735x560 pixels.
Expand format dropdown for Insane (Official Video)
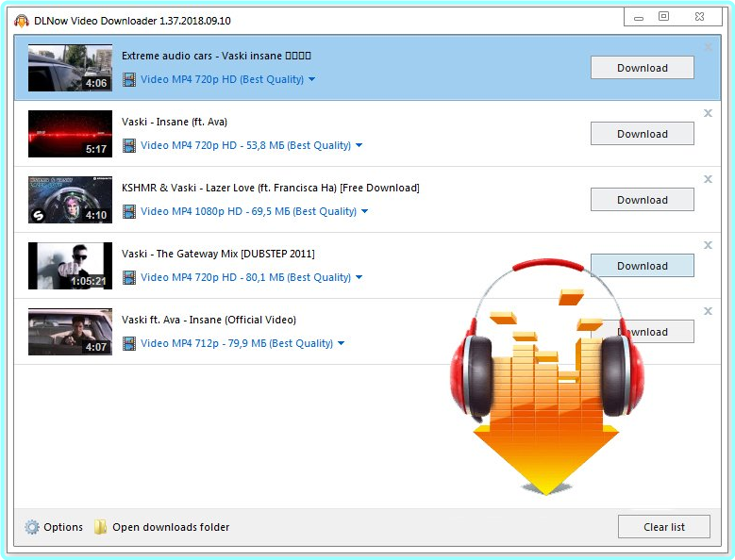point(341,344)
